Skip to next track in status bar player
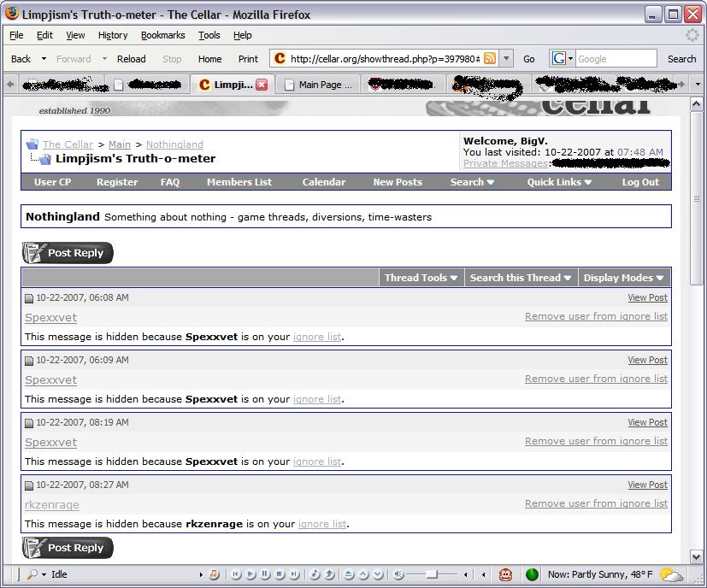The width and height of the screenshot is (707, 588). click(294, 574)
